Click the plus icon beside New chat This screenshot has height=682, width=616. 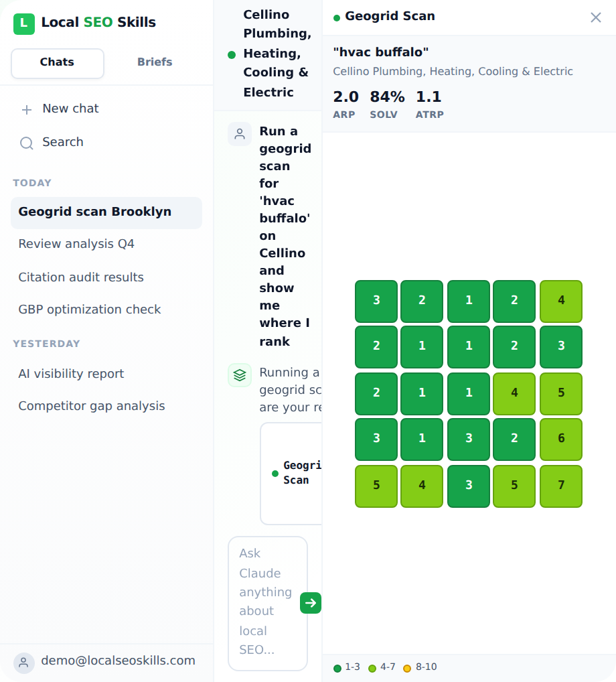click(27, 109)
